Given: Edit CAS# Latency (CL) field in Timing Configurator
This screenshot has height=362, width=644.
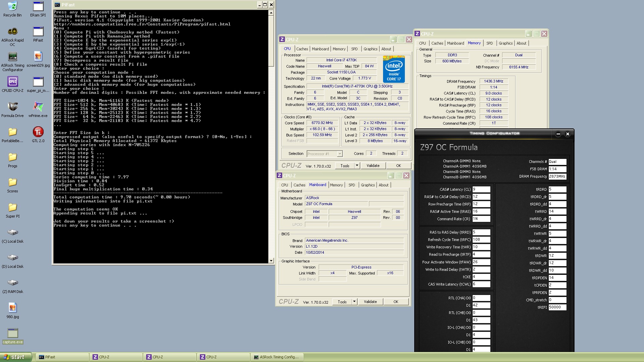Looking at the screenshot, I should point(481,189).
